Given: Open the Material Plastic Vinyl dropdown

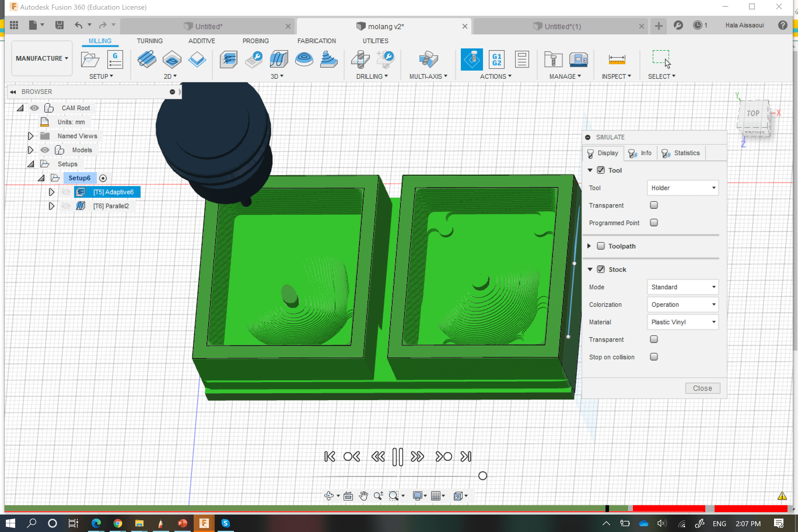Looking at the screenshot, I should tap(682, 322).
